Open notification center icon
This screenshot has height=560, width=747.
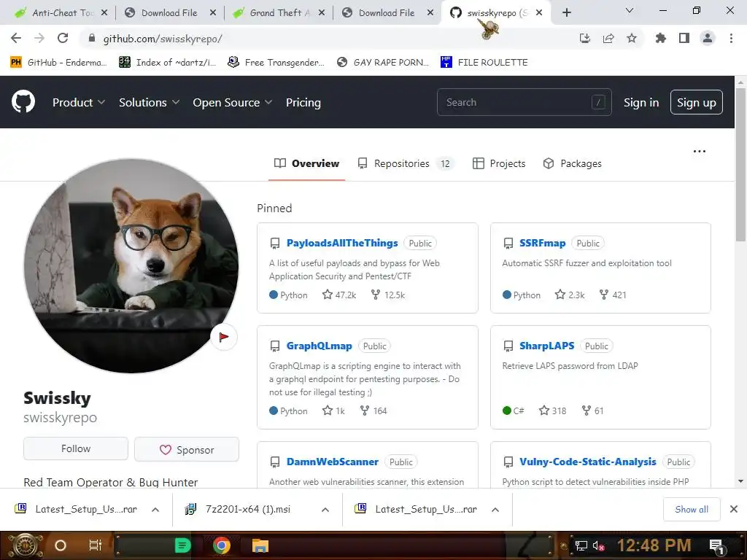point(717,545)
